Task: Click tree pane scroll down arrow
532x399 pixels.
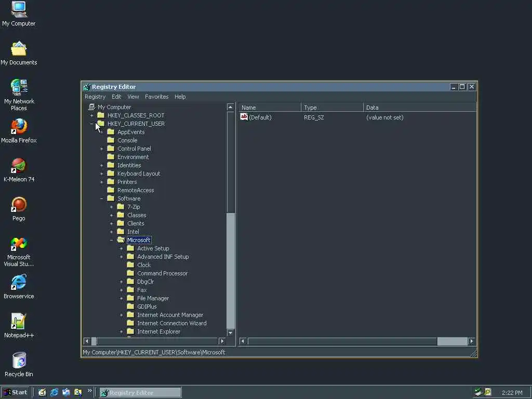Action: (230, 333)
